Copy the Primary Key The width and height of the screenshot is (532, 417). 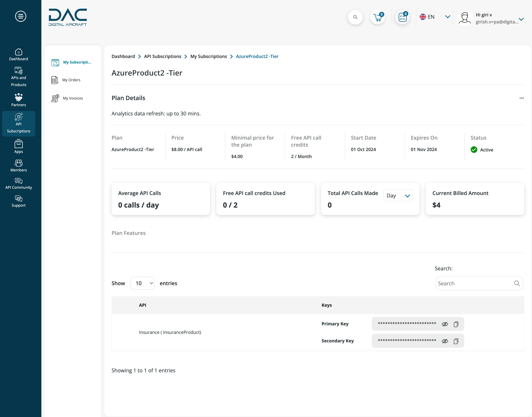[x=456, y=324]
